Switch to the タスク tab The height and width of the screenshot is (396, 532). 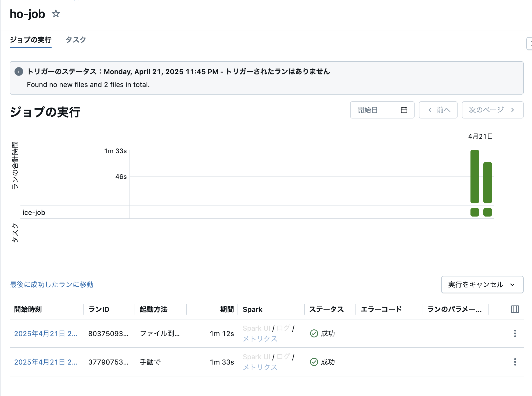(76, 40)
